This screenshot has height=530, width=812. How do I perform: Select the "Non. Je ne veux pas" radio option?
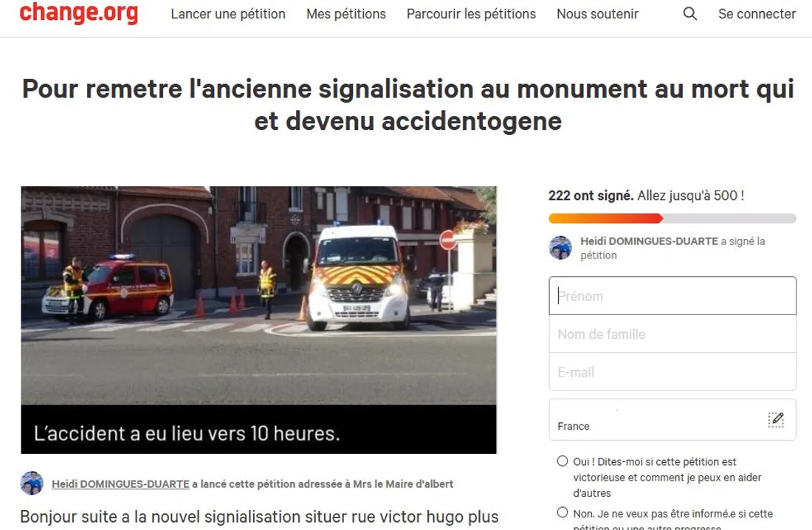tap(562, 512)
